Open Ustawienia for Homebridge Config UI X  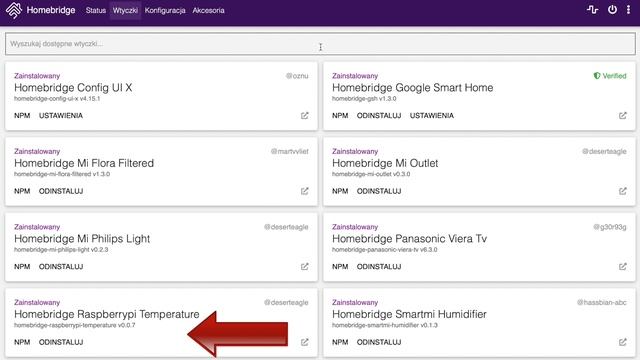[61, 116]
